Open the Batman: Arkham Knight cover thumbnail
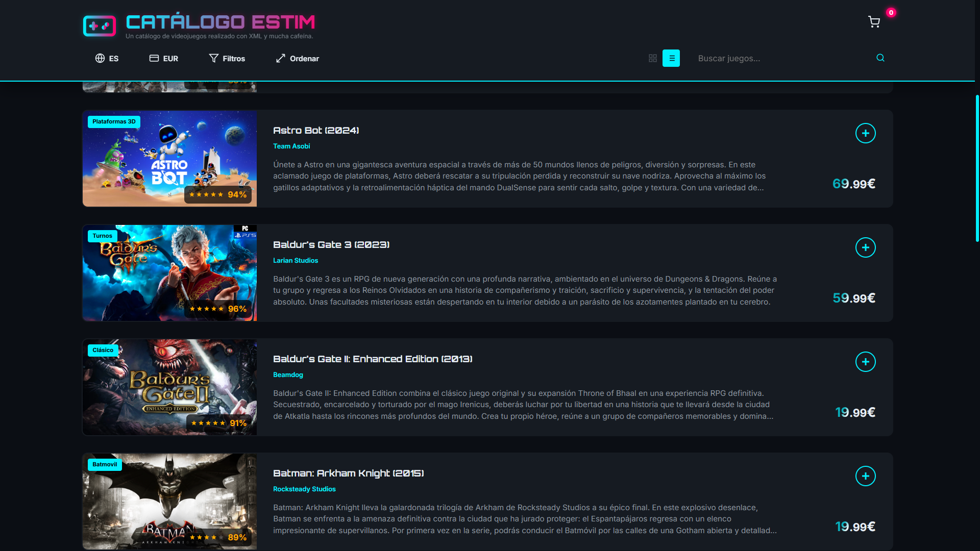Viewport: 980px width, 551px height. coord(169,502)
